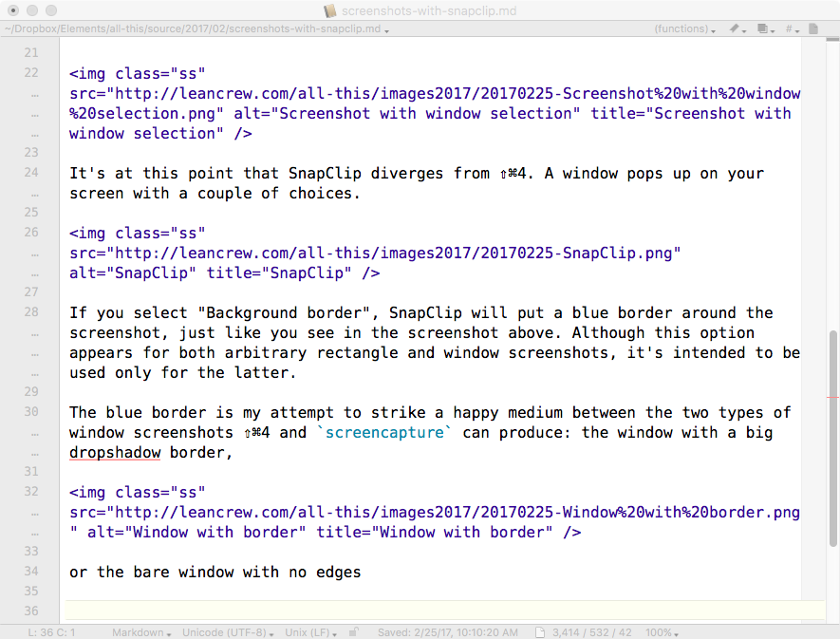Viewport: 840px width, 639px height.
Task: Open the text options pencil menu
Action: pyautogui.click(x=737, y=29)
